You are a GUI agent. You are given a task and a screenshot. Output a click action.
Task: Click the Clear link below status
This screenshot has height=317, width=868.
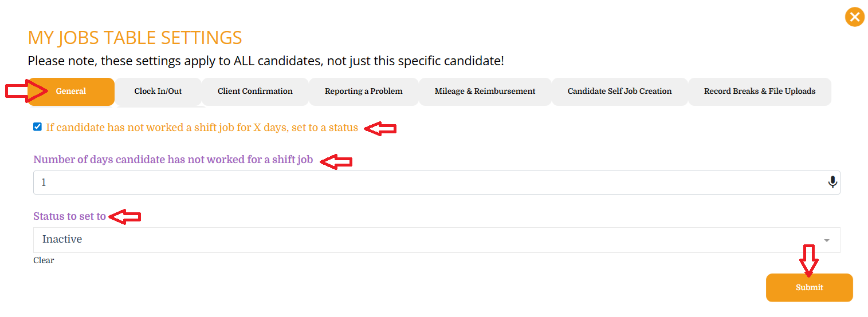[x=44, y=260]
